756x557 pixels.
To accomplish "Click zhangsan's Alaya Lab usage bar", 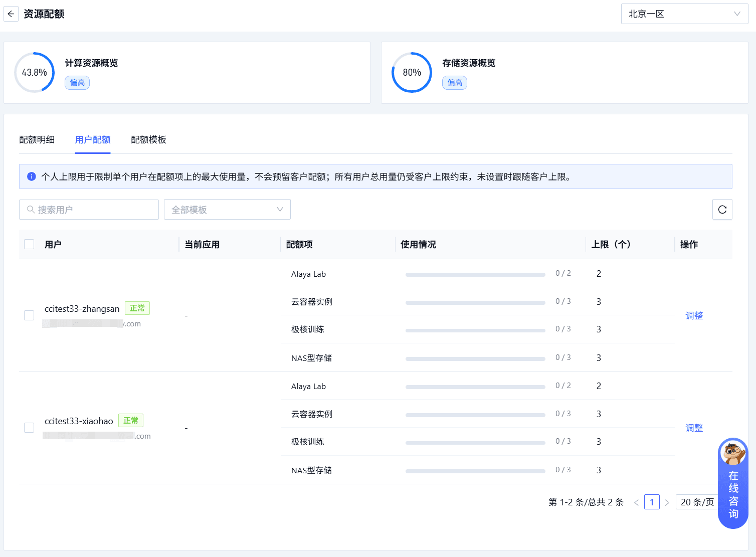I will [x=475, y=274].
